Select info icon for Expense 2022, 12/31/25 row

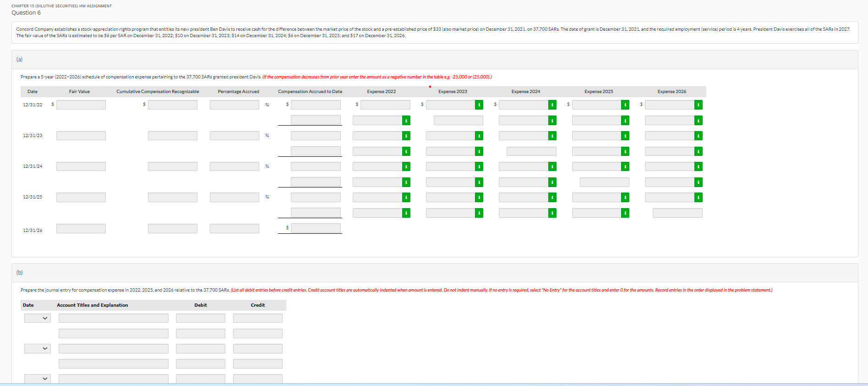click(x=406, y=197)
